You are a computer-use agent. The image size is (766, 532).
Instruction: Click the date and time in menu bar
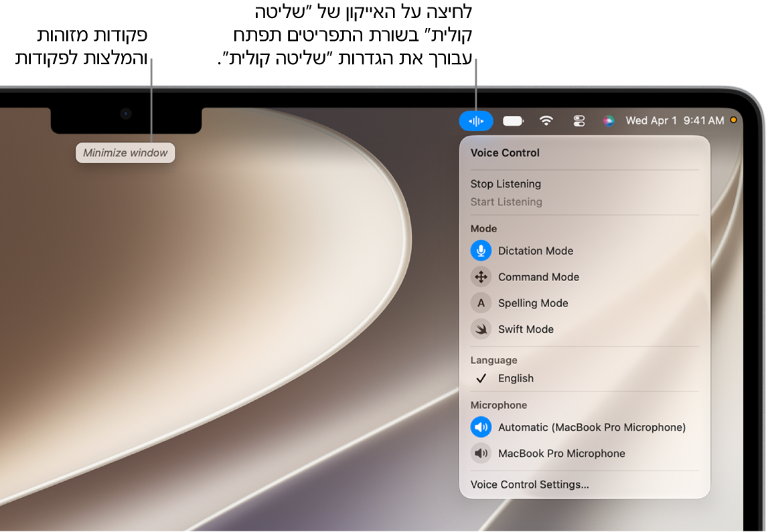click(675, 120)
